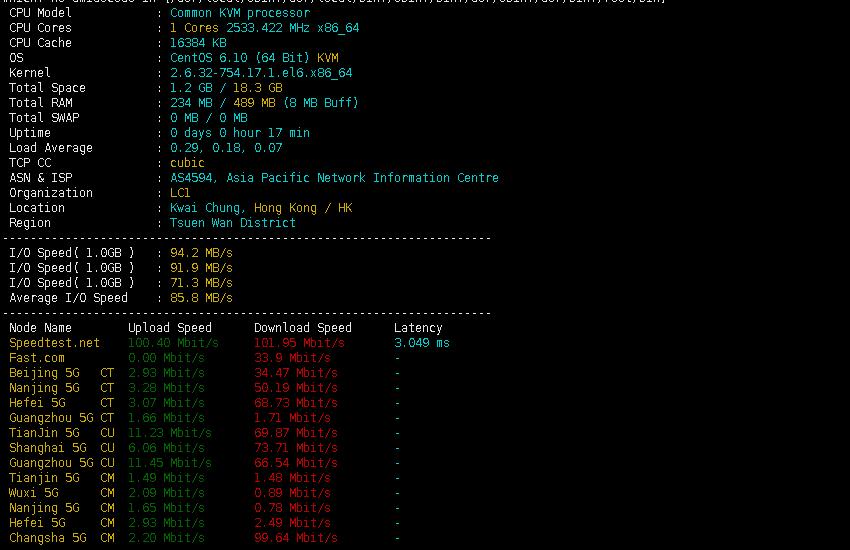Click the Average I/O Speed value '85.8 MB/s'
Screen dimensions: 850x550
pos(202,298)
